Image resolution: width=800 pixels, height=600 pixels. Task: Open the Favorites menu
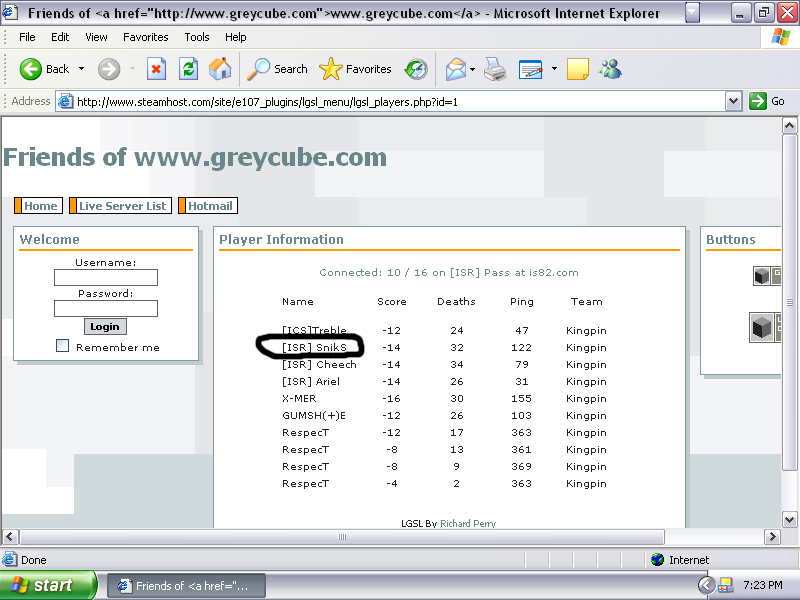point(145,37)
